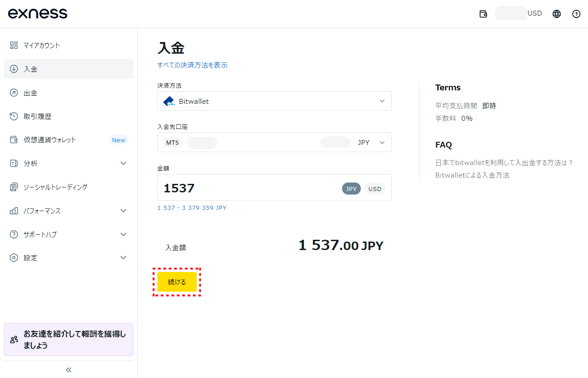
Task: Open the language globe icon
Action: [557, 14]
